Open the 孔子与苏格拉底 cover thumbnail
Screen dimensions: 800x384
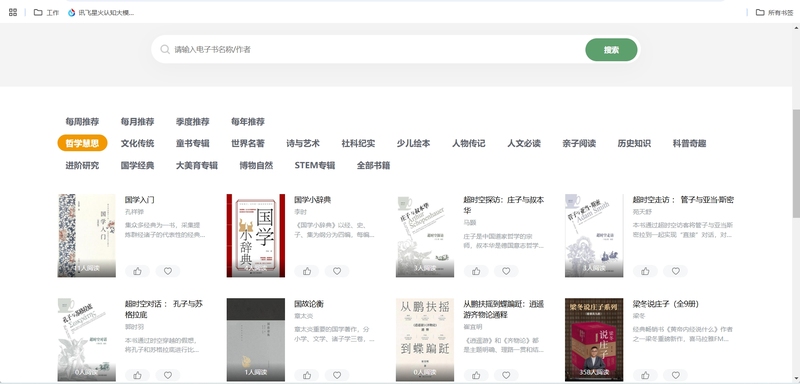(87, 340)
